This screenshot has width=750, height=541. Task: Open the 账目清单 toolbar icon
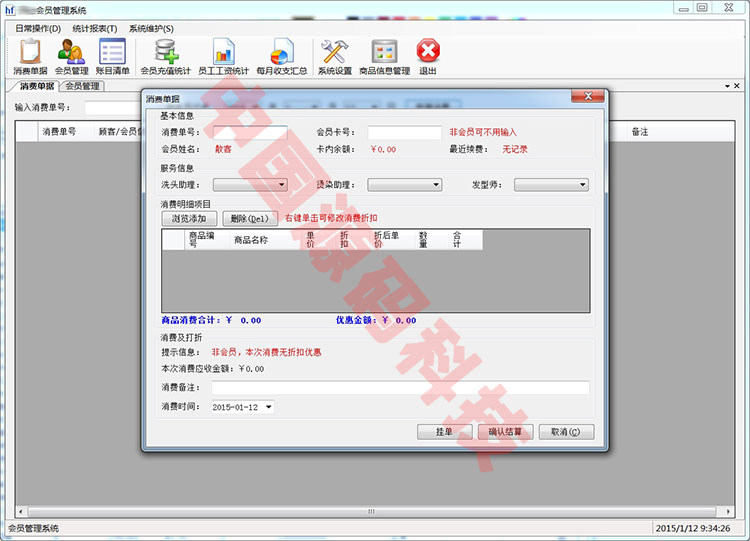(112, 57)
